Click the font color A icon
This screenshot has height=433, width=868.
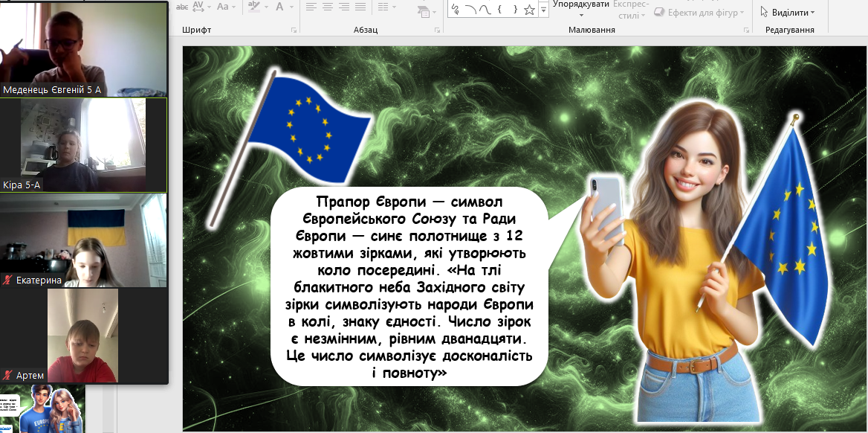coord(279,7)
